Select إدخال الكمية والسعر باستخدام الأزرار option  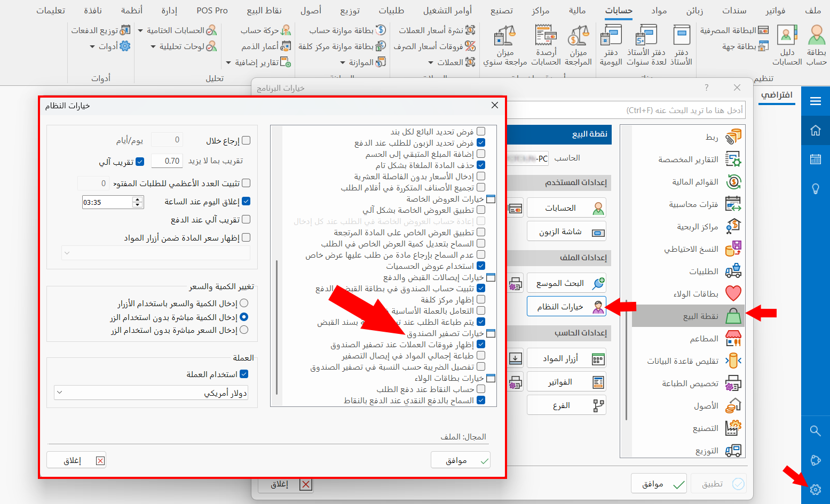pos(244,302)
